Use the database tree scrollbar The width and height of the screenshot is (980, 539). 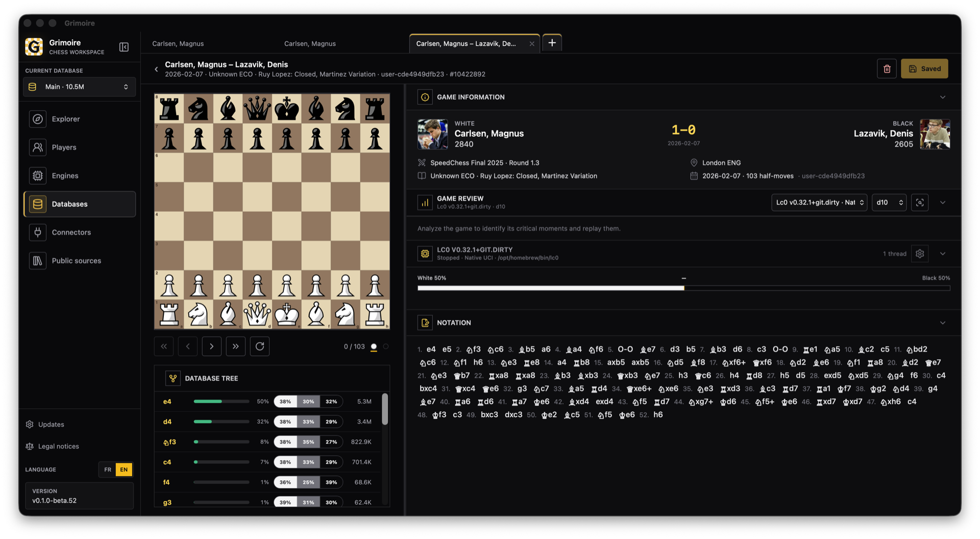point(385,409)
